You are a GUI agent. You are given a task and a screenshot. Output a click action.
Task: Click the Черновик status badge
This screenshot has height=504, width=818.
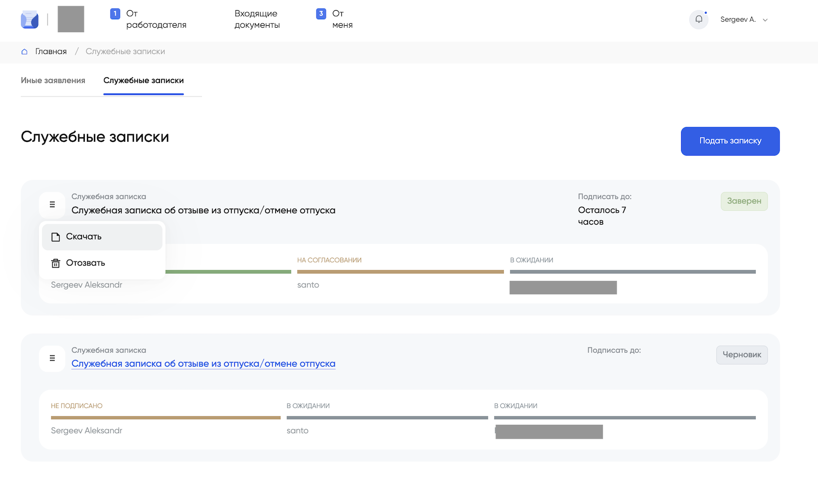[x=741, y=355]
